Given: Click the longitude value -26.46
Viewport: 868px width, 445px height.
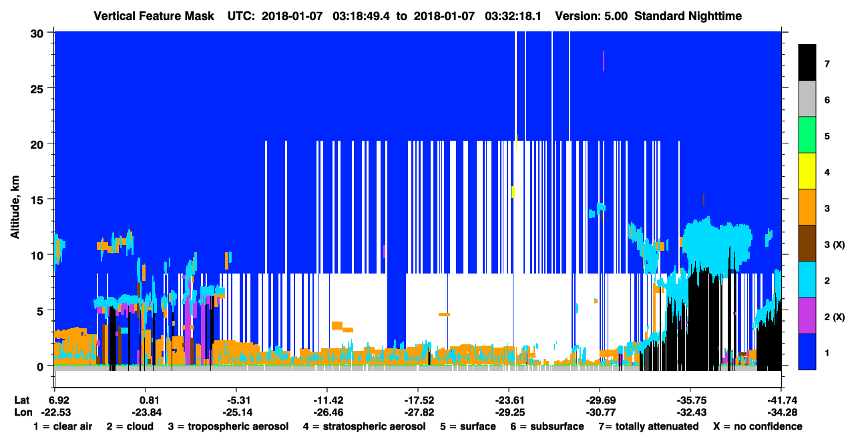Looking at the screenshot, I should point(327,412).
